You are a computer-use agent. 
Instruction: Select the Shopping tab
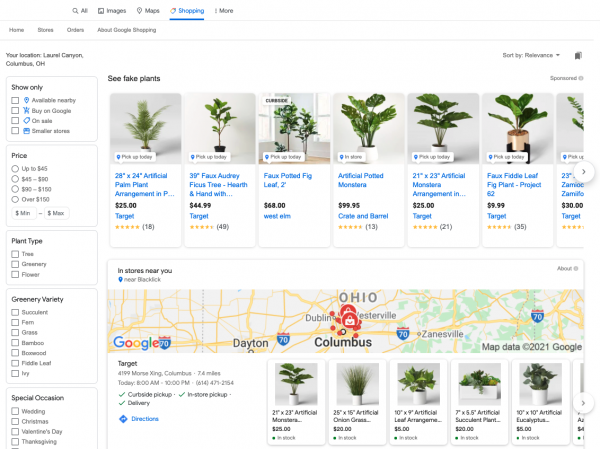point(187,11)
